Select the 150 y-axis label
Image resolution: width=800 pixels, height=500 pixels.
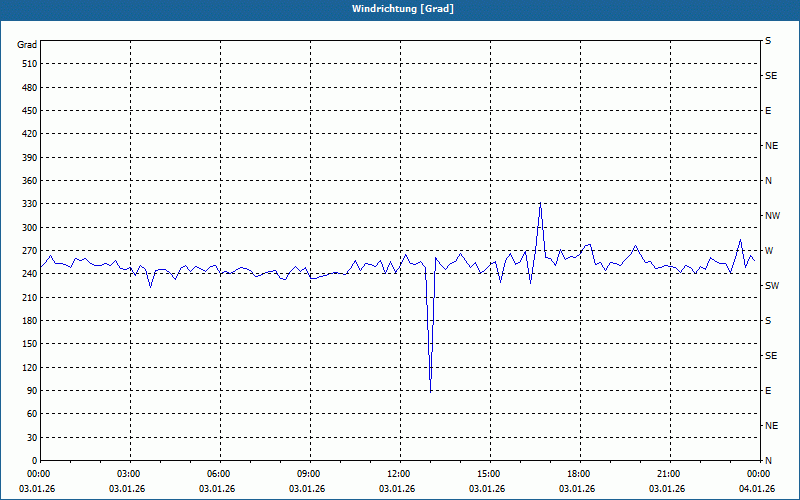coord(30,344)
